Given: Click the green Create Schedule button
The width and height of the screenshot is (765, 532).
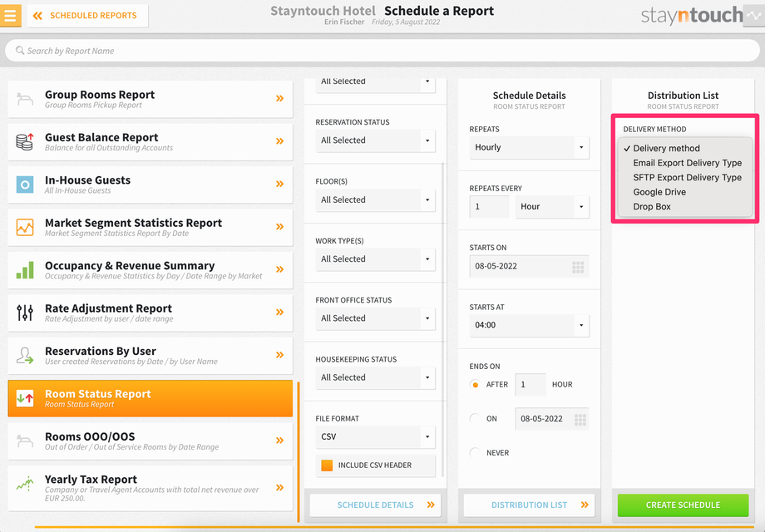Looking at the screenshot, I should (683, 505).
